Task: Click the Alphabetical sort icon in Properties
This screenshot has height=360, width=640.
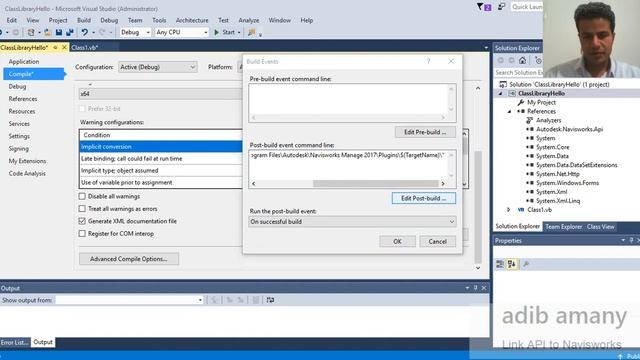Action: pyautogui.click(x=511, y=264)
